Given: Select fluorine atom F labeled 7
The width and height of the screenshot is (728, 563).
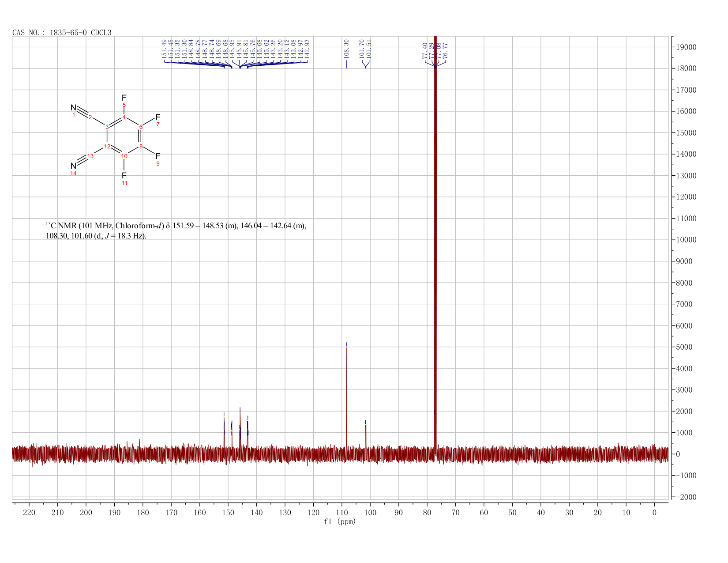Looking at the screenshot, I should (158, 117).
